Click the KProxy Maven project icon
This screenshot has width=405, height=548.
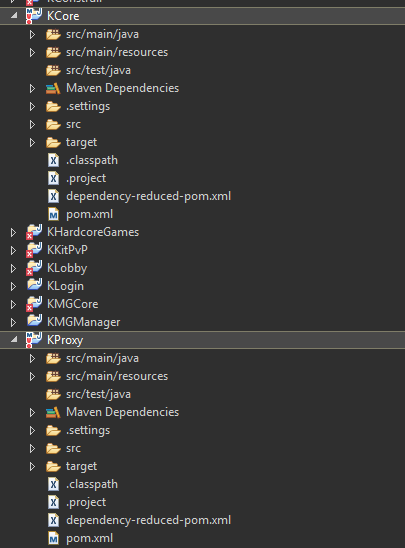(34, 340)
